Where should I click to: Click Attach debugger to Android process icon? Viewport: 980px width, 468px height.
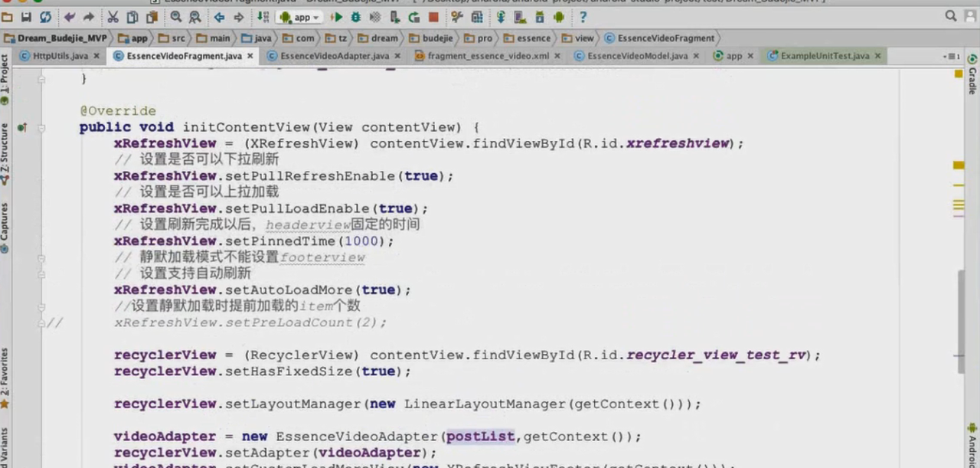[394, 17]
